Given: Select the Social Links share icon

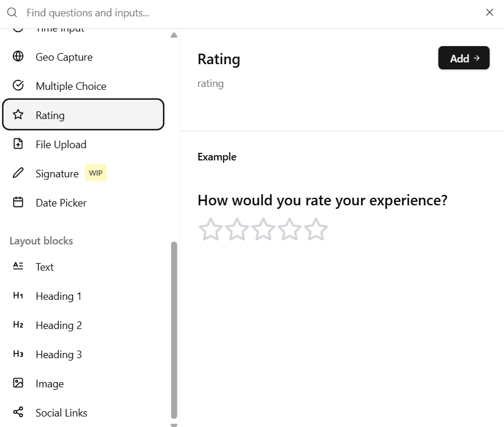Looking at the screenshot, I should 18,412.
